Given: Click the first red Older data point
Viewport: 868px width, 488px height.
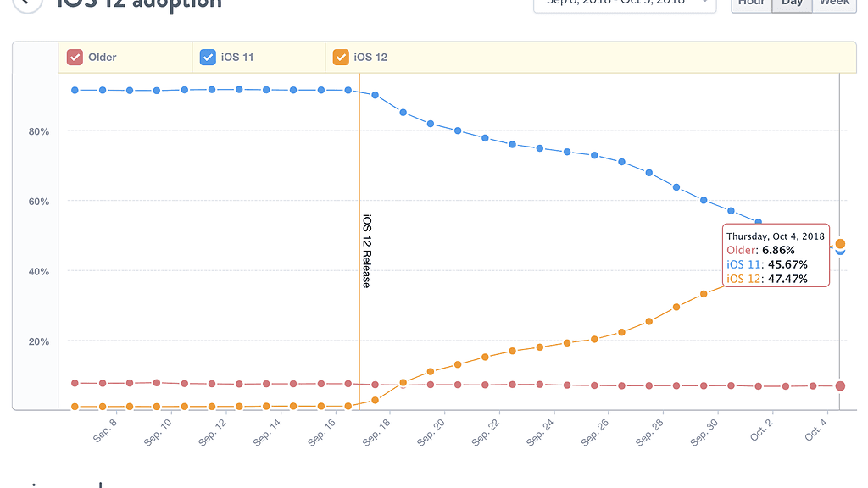Looking at the screenshot, I should 75,383.
